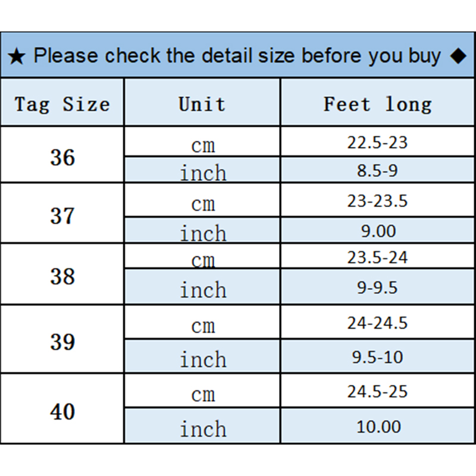The height and width of the screenshot is (476, 476).
Task: Click the 9-9.5 inch value cell
Action: 378,288
